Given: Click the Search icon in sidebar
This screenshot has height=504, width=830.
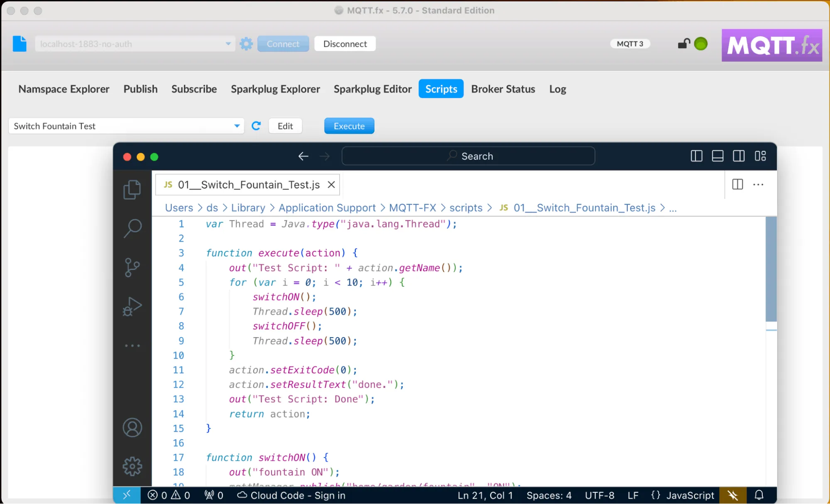Looking at the screenshot, I should 132,228.
